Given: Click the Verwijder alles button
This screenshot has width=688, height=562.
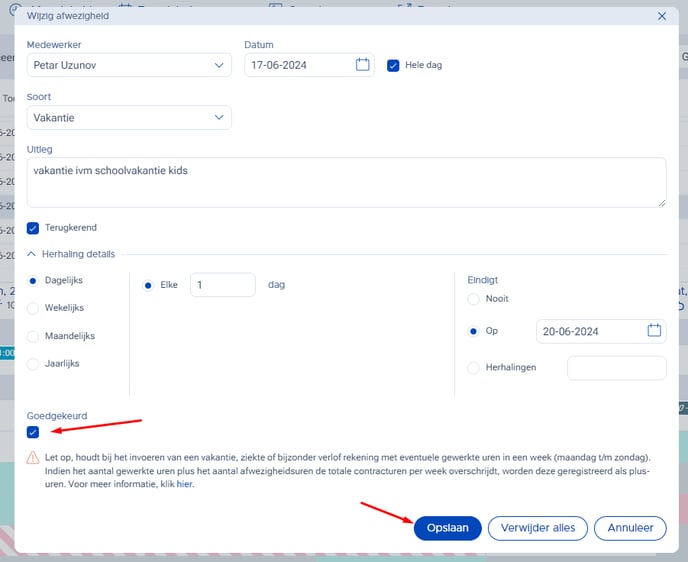Looking at the screenshot, I should [538, 528].
